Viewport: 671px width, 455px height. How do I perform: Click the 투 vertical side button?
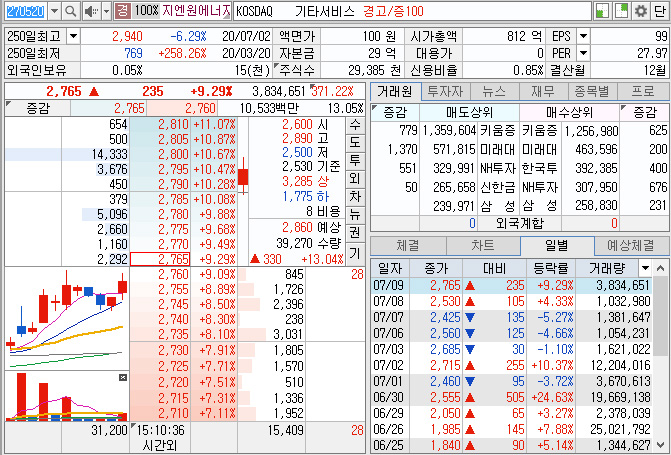pyautogui.click(x=355, y=161)
